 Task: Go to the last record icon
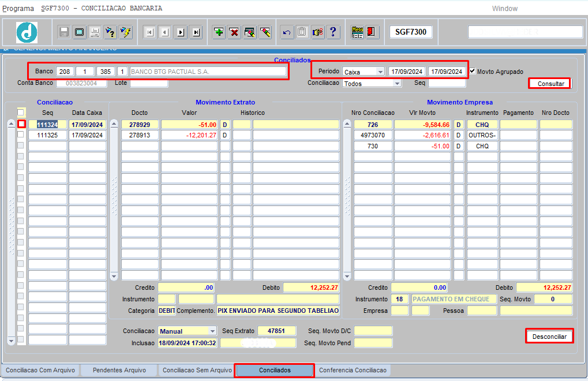pos(196,32)
